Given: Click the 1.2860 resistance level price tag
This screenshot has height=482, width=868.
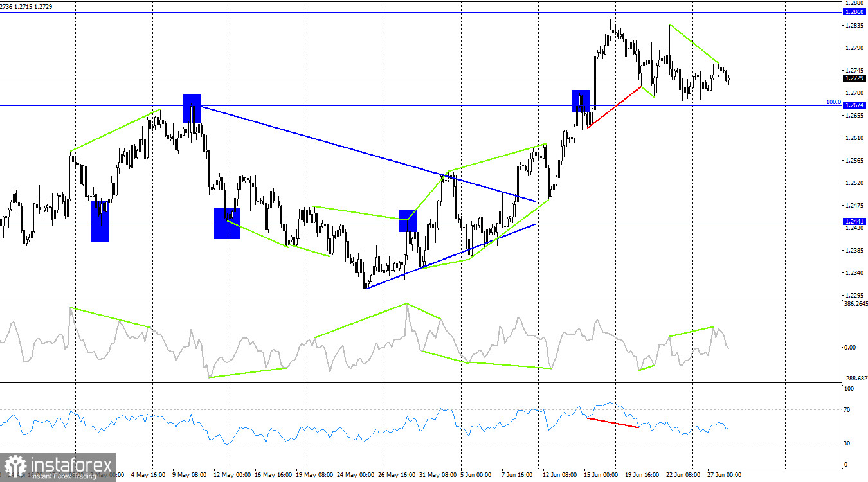Looking at the screenshot, I should click(x=854, y=12).
